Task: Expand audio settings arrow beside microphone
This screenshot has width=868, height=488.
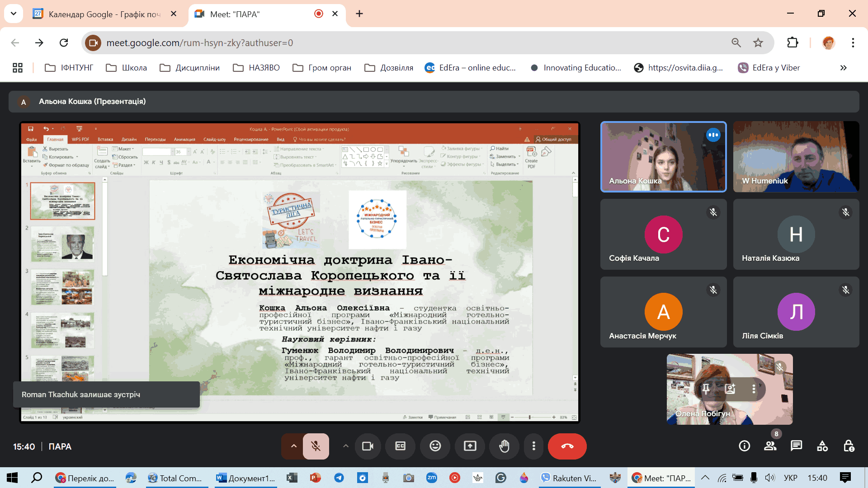Action: [x=293, y=446]
